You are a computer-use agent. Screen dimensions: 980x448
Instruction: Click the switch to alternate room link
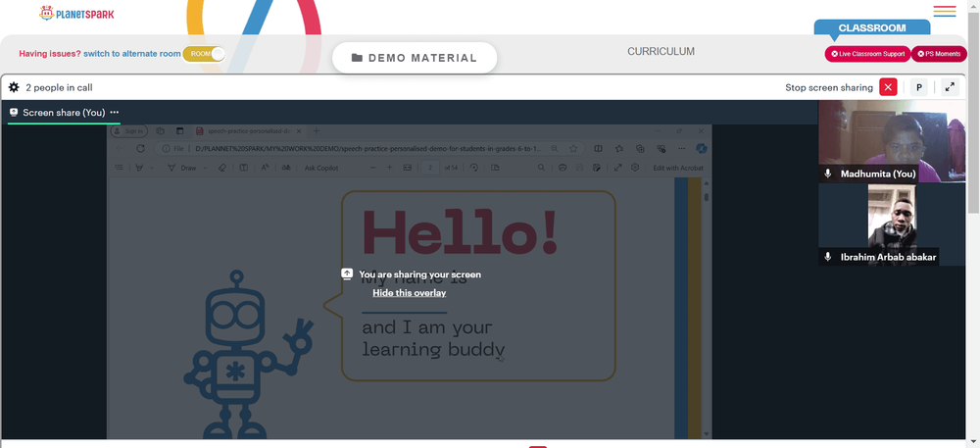point(132,54)
